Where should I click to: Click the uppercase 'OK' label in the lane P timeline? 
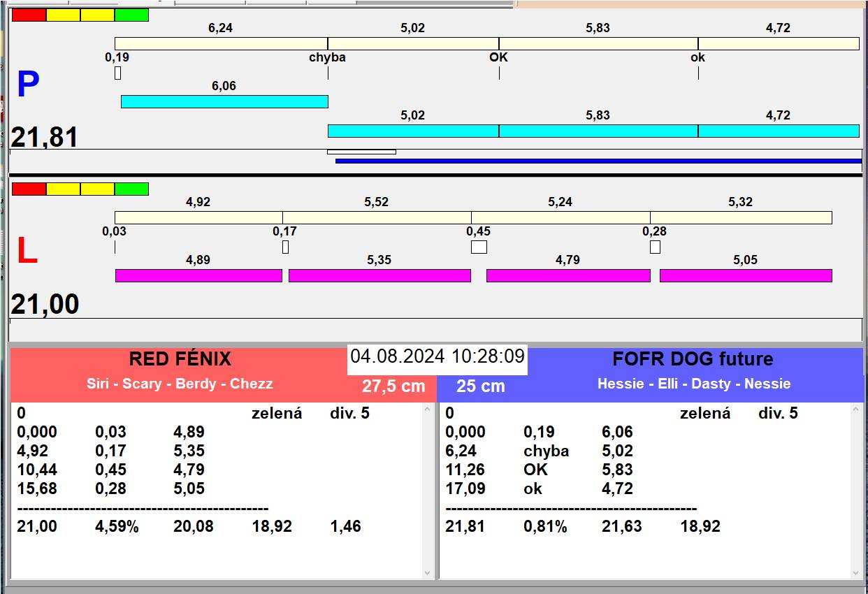pos(498,57)
